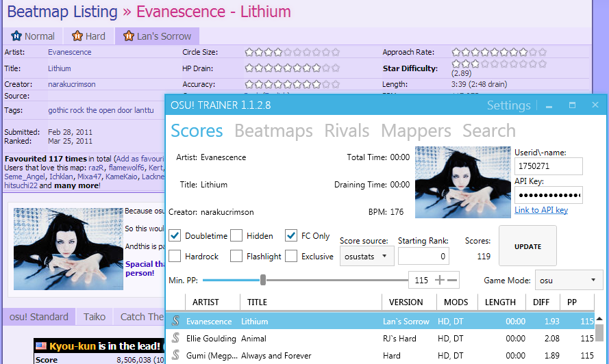Select the Gumi Always and Forever row

(381, 355)
